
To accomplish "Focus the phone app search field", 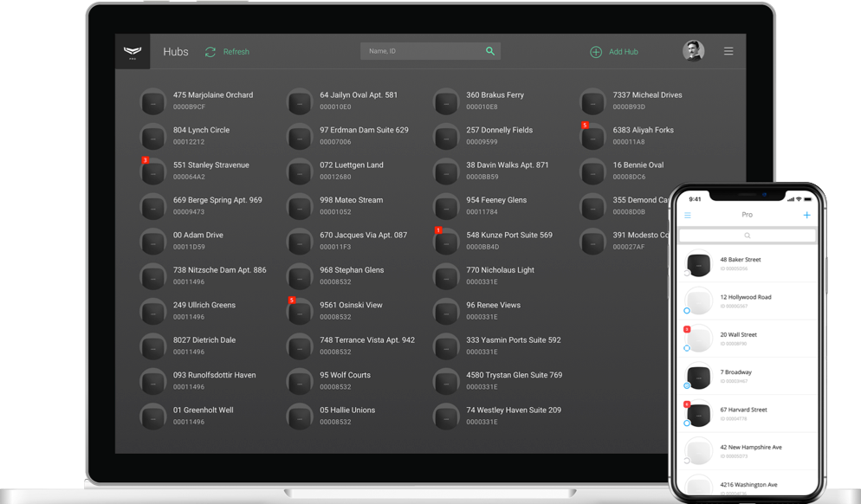I will pyautogui.click(x=747, y=236).
